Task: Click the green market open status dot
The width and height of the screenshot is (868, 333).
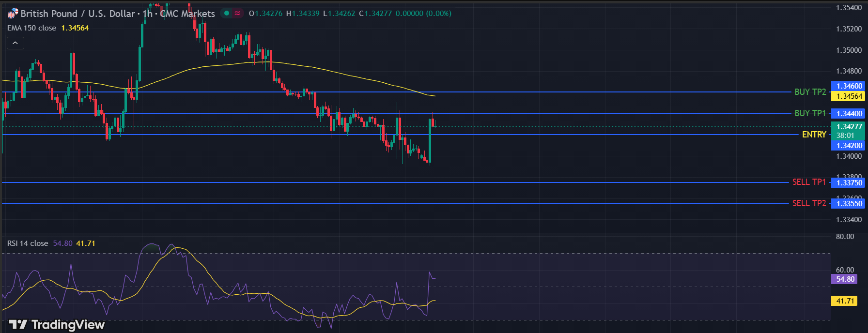Action: coord(226,14)
